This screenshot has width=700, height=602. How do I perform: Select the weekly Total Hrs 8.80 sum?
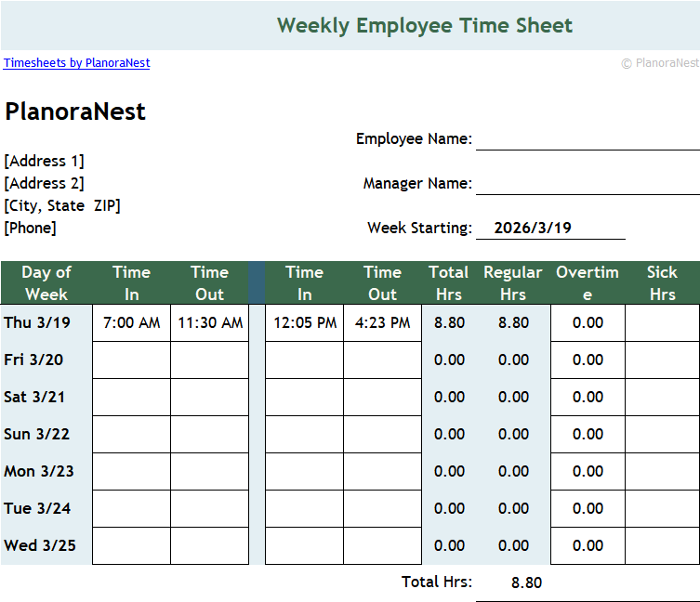(527, 582)
